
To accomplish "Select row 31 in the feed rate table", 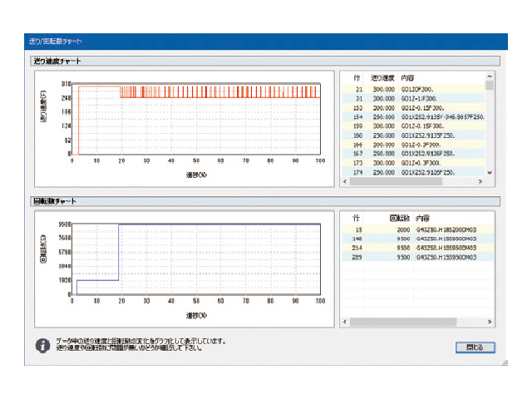I will 413,98.
